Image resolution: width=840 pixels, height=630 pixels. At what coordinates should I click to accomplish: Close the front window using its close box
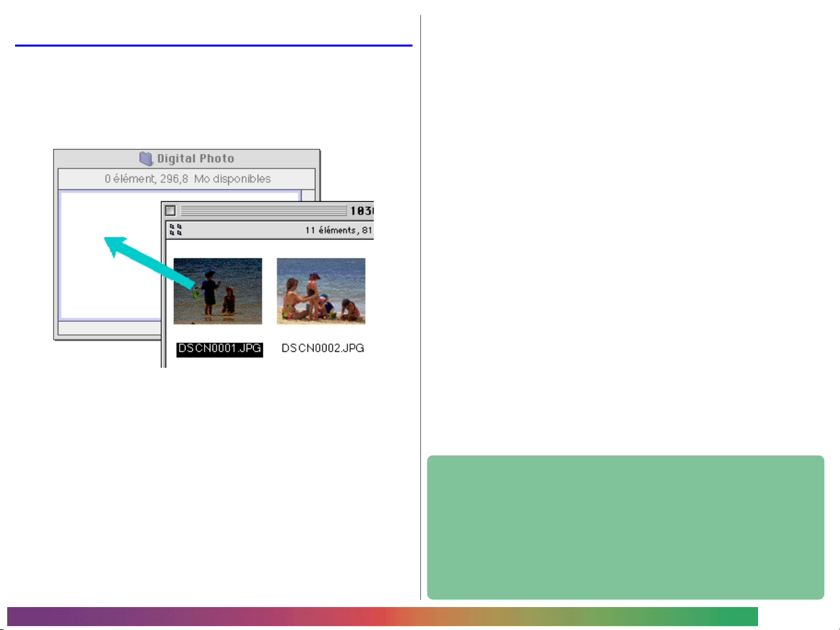(170, 210)
